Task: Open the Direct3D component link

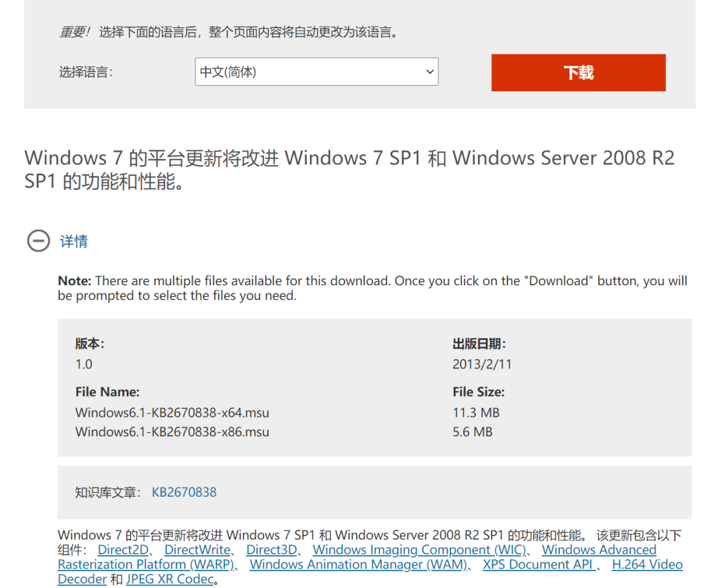Action: (x=271, y=550)
